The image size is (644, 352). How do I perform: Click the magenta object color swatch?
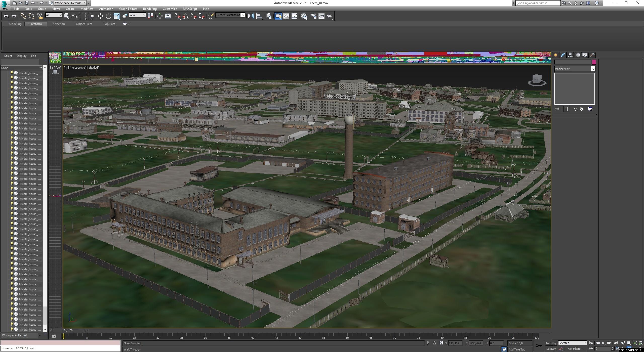pos(594,62)
